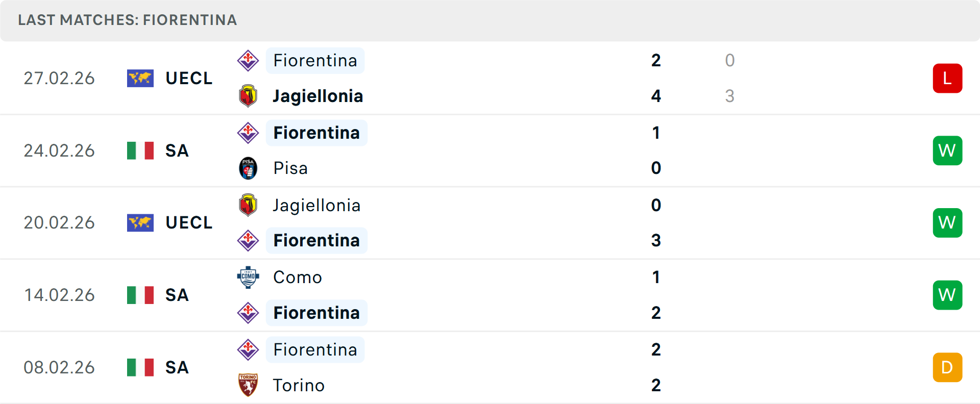
Task: Open the SA competition label for 24.02.26
Action: [177, 150]
